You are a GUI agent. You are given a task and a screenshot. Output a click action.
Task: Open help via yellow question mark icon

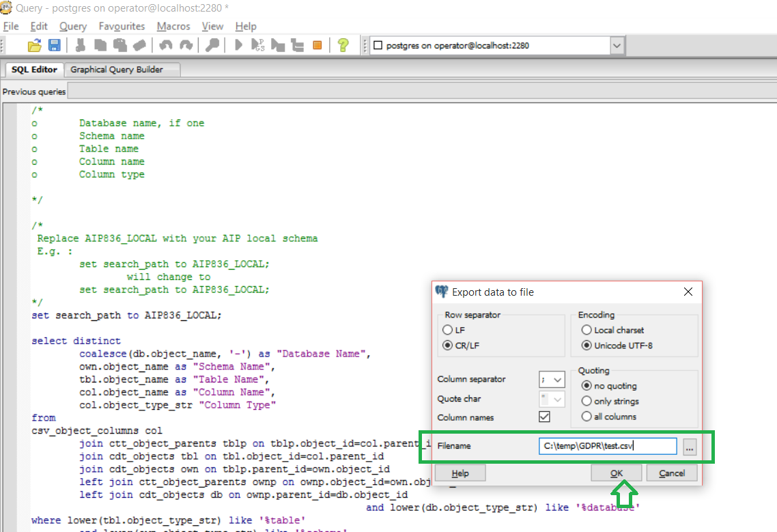(343, 46)
